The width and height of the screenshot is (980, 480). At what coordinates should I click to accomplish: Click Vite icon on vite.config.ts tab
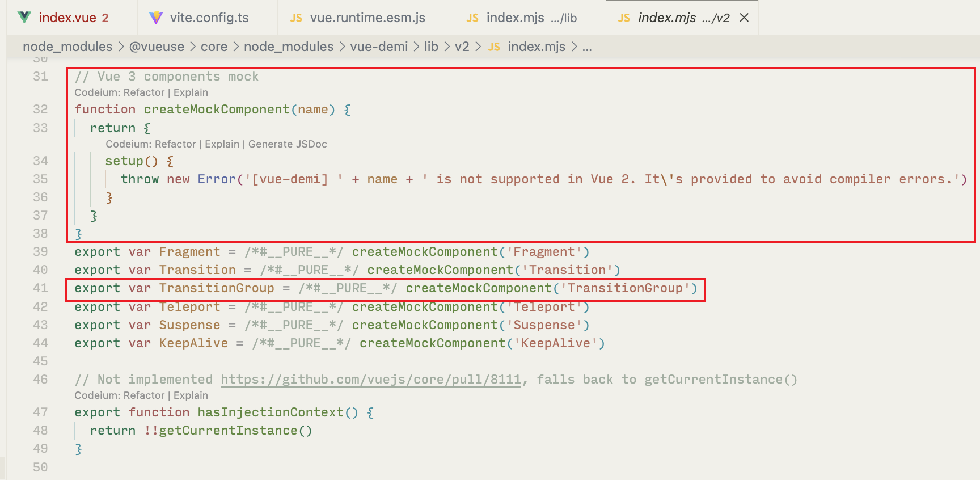pos(156,18)
